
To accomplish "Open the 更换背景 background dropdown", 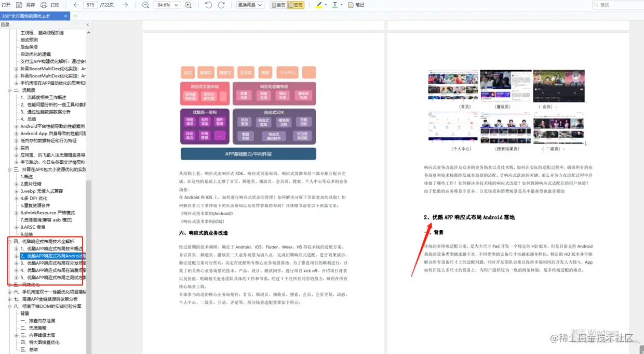I will click(x=250, y=5).
